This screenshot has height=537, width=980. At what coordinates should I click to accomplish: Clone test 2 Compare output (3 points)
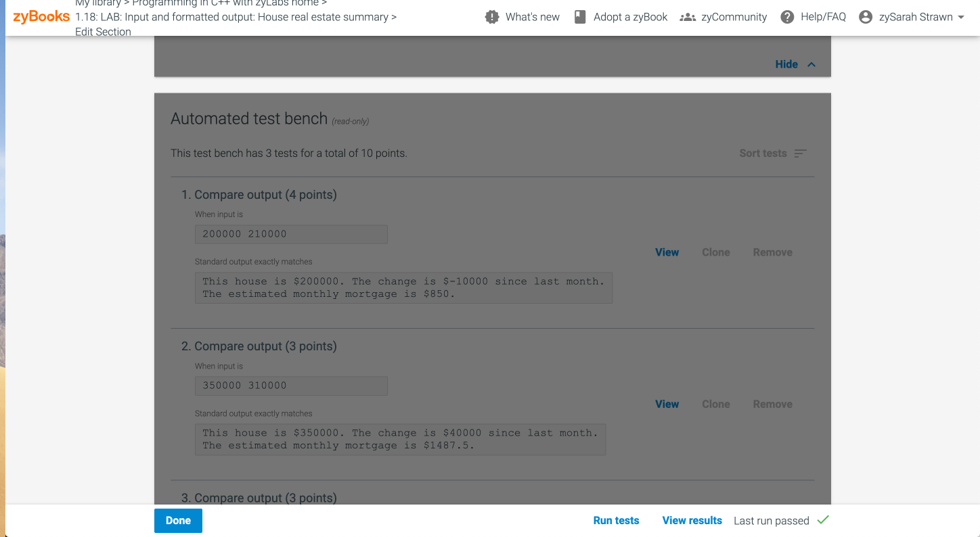[716, 404]
